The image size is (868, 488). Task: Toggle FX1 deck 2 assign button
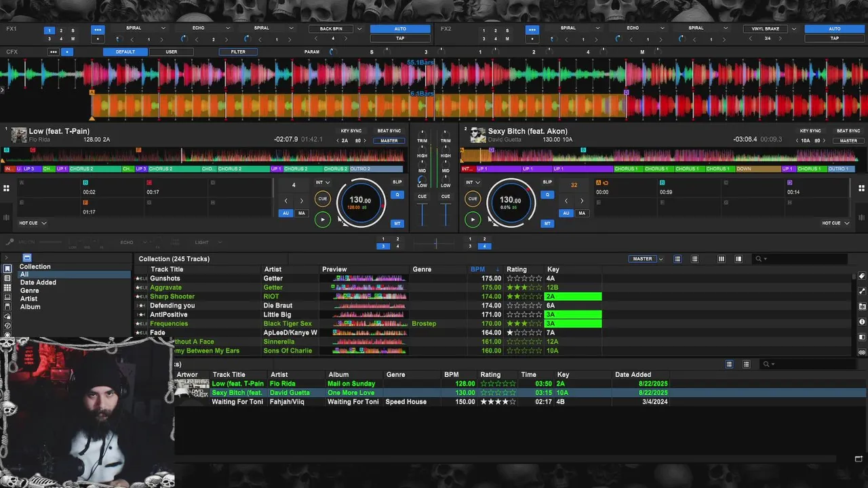click(x=61, y=30)
